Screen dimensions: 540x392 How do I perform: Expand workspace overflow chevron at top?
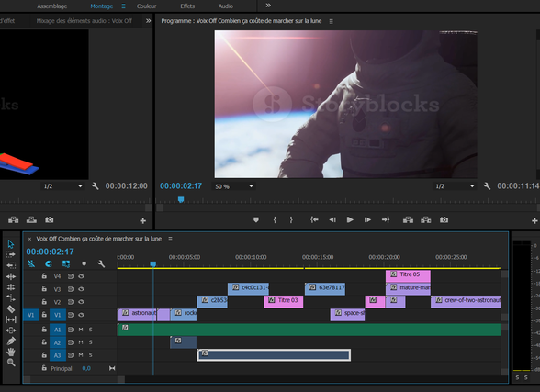click(x=268, y=6)
